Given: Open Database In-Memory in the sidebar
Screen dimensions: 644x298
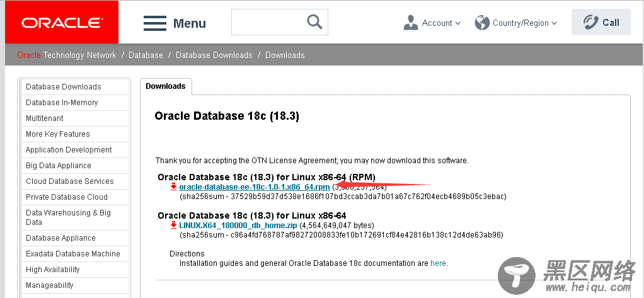Looking at the screenshot, I should tap(75, 103).
